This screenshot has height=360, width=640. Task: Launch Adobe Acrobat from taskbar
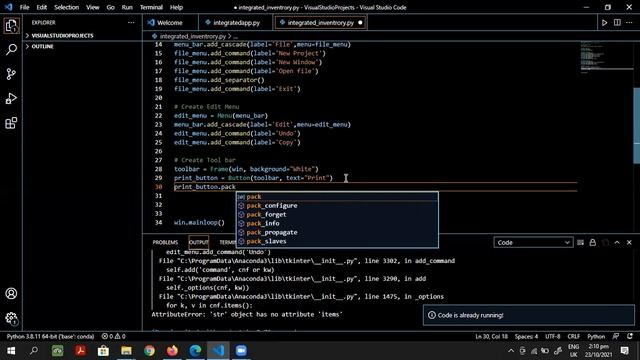tap(80, 351)
